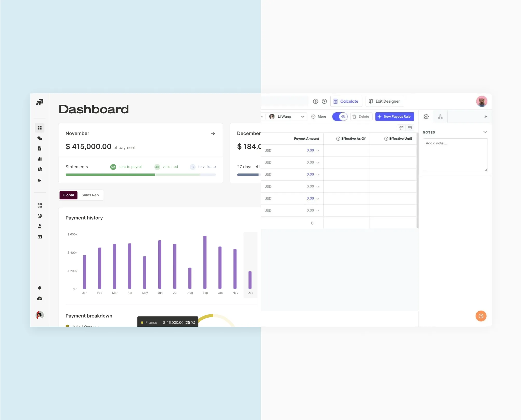The width and height of the screenshot is (521, 420).
Task: Expand first USD payout amount chevron
Action: click(318, 151)
